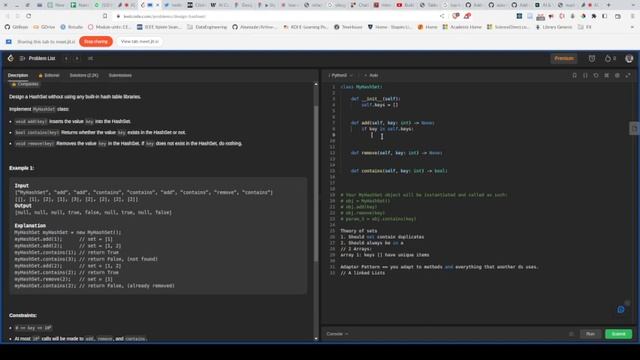Viewport: 640px width, 360px height.
Task: Open a new browser tab
Action: coord(609,5)
